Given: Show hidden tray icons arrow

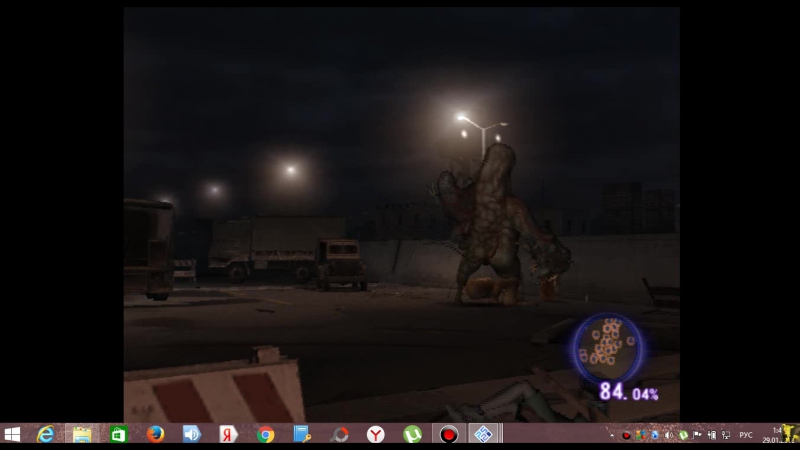Looking at the screenshot, I should [612, 435].
